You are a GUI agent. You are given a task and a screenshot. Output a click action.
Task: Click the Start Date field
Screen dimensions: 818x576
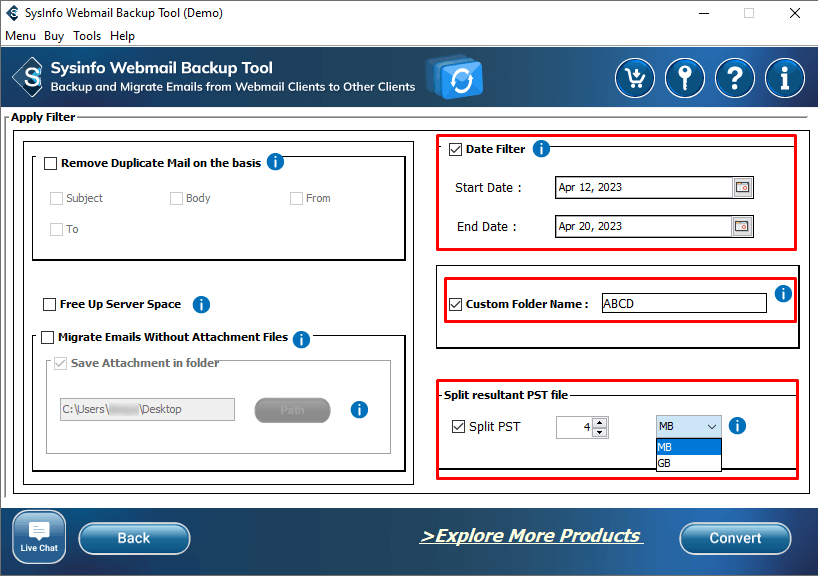pyautogui.click(x=645, y=187)
